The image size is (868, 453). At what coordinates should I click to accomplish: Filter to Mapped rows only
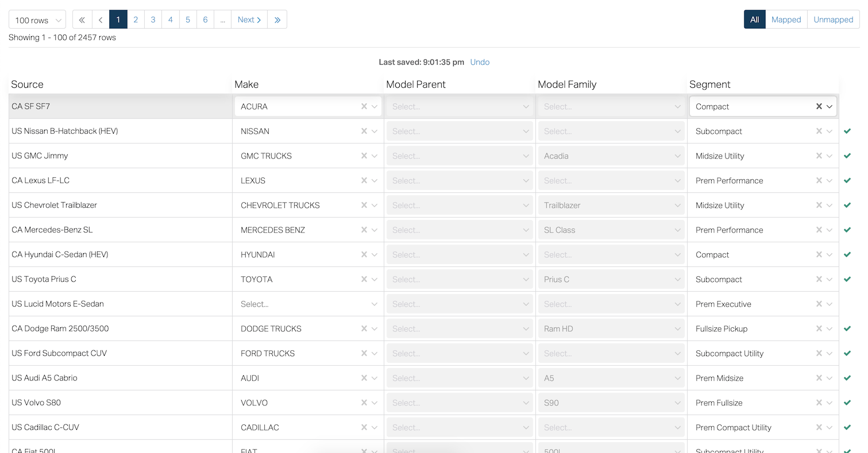[x=786, y=20]
